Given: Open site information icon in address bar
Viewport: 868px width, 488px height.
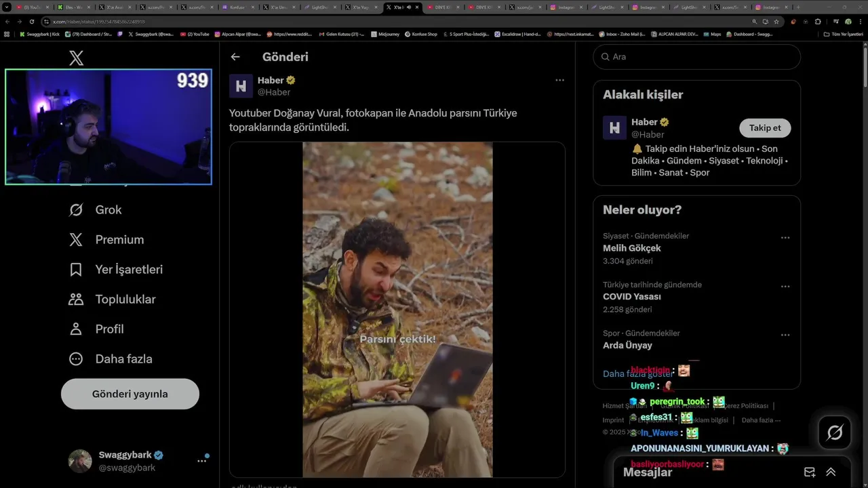Looking at the screenshot, I should click(46, 22).
